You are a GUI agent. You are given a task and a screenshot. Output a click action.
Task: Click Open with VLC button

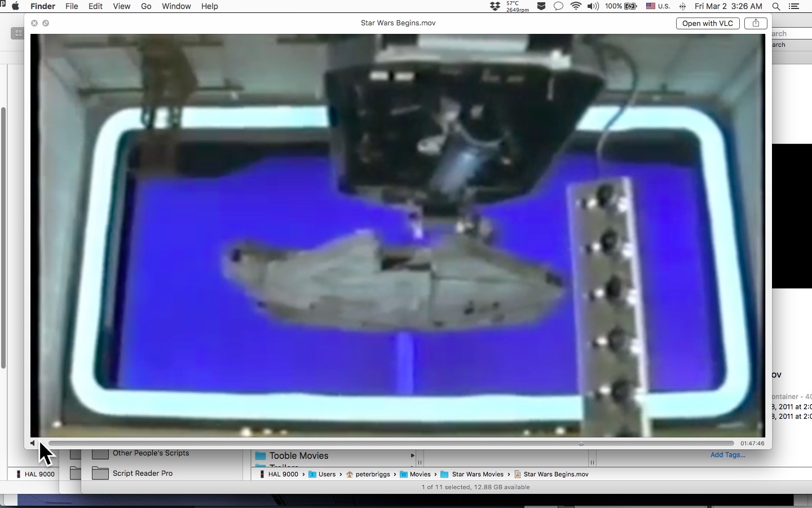[x=708, y=23]
